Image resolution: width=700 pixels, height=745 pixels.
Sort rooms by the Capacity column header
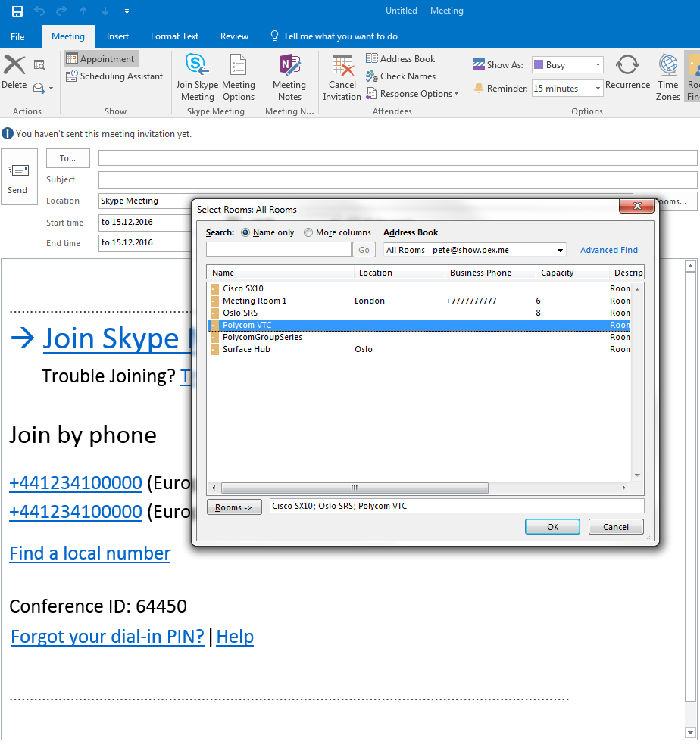point(573,273)
